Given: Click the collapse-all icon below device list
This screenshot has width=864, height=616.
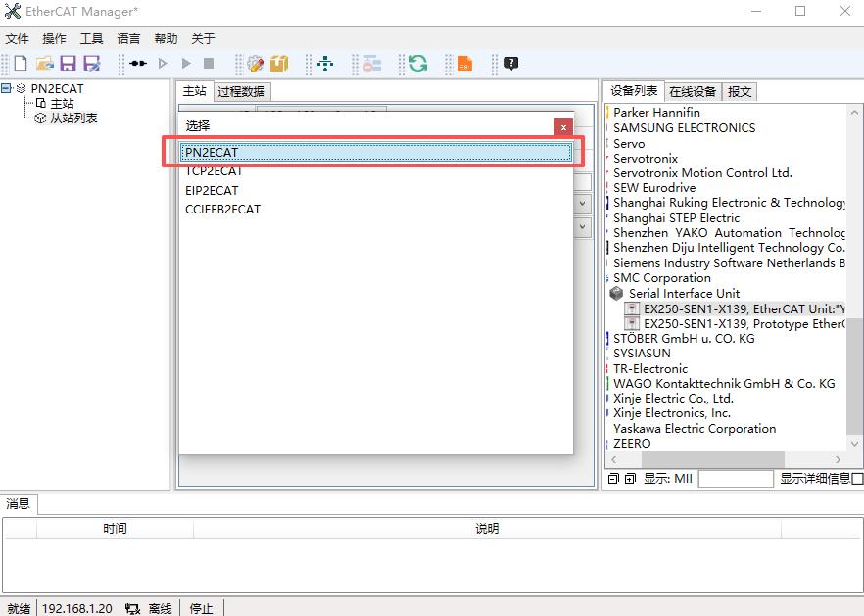Looking at the screenshot, I should [x=613, y=479].
